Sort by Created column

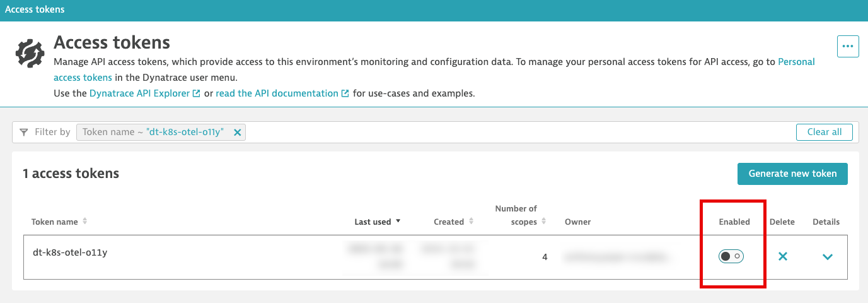pyautogui.click(x=454, y=222)
